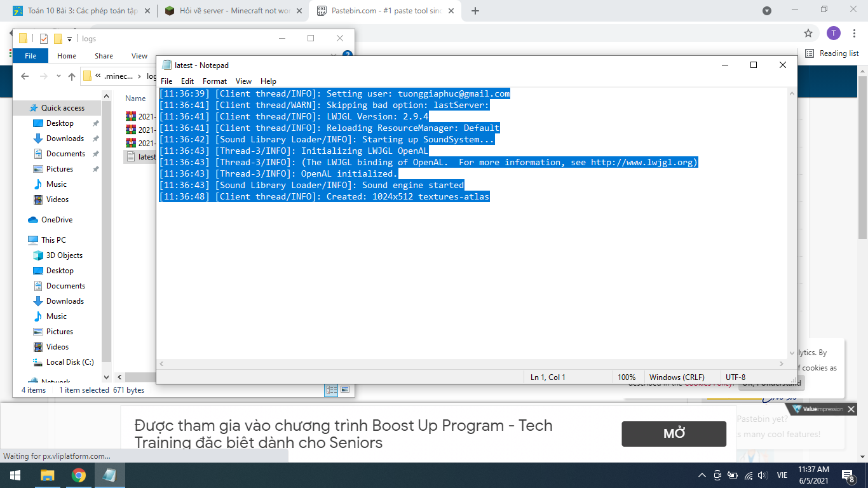Screen dimensions: 868x488
Task: Open Pictures under Quick access
Action: 59,169
